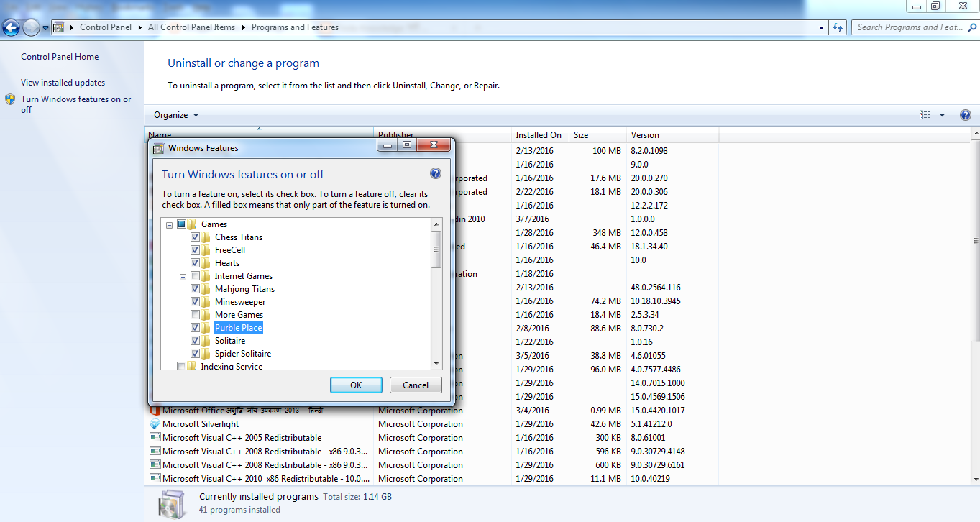Viewport: 980px width, 522px height.
Task: Click the Microsoft Silverlight program icon
Action: (155, 424)
